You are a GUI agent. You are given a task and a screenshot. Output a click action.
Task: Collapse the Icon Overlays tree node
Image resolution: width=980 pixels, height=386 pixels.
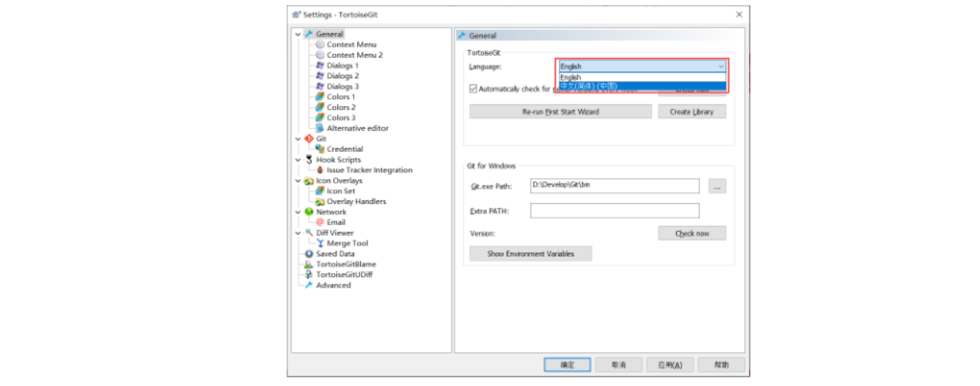pyautogui.click(x=298, y=180)
